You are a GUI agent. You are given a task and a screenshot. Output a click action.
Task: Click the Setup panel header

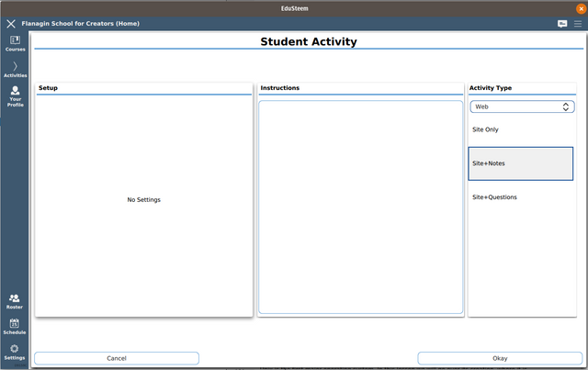(48, 88)
